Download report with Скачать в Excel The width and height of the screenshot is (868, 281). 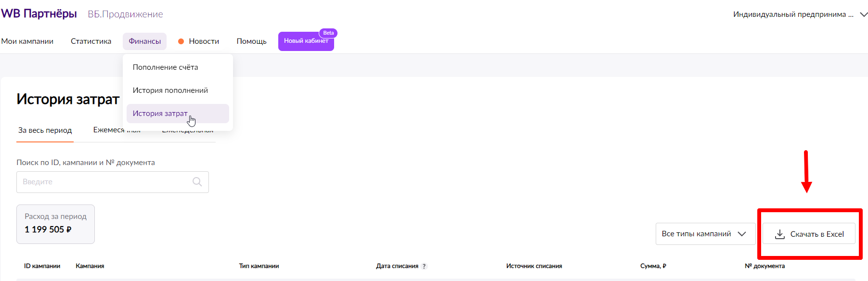[x=809, y=234]
